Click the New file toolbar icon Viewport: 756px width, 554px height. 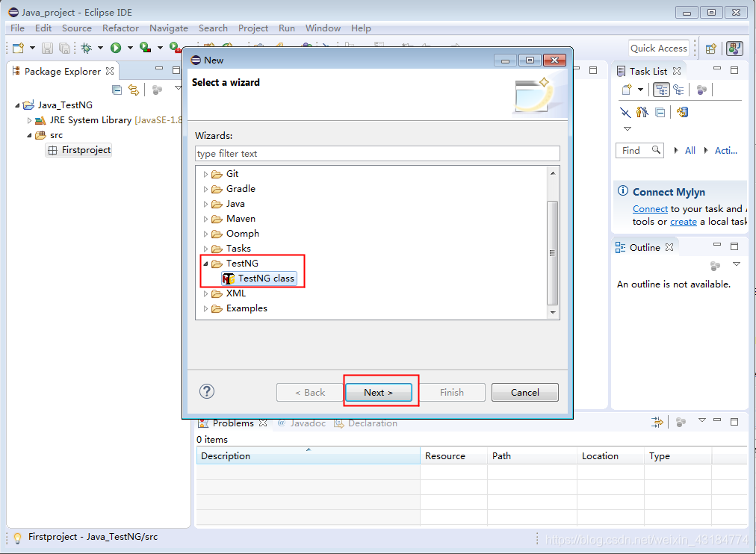(19, 49)
